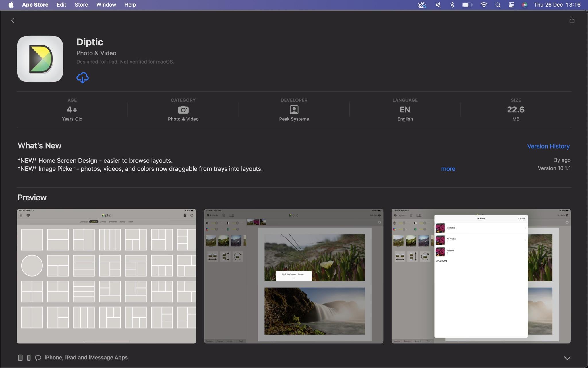
Task: Open the Apple menu
Action: click(x=11, y=5)
